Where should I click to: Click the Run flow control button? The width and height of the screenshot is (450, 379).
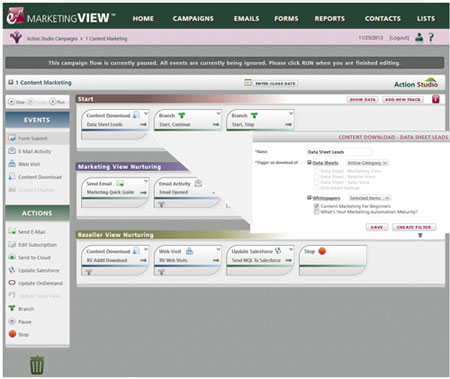pos(57,102)
